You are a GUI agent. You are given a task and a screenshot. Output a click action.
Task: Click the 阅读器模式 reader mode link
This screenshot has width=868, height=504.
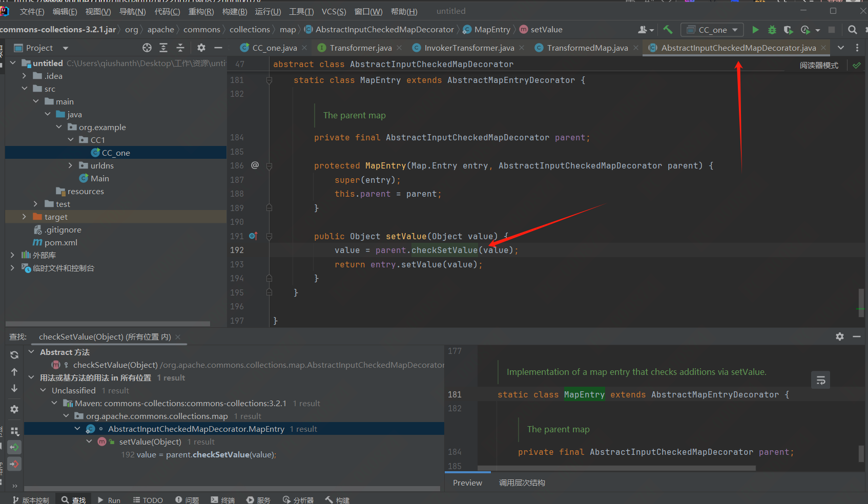[x=819, y=66]
